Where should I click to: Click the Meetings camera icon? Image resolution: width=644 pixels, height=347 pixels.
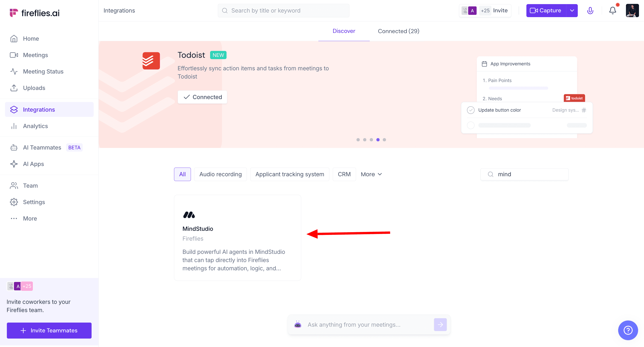click(14, 55)
